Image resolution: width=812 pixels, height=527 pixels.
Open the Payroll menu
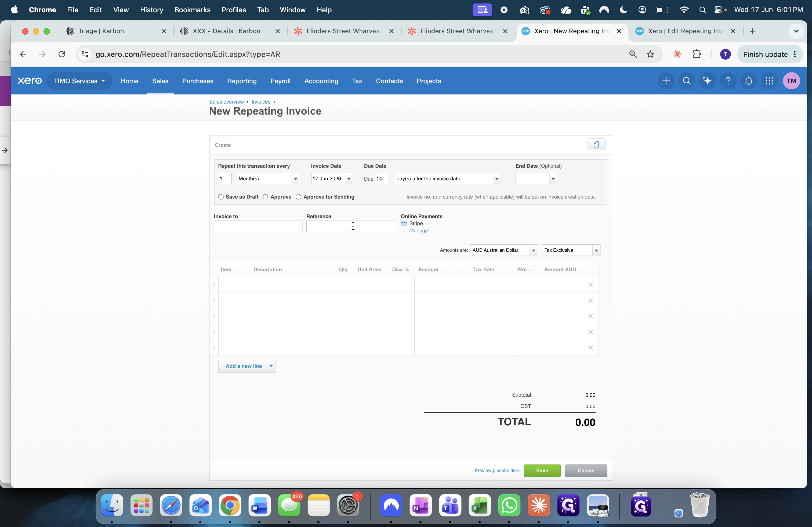coord(280,81)
